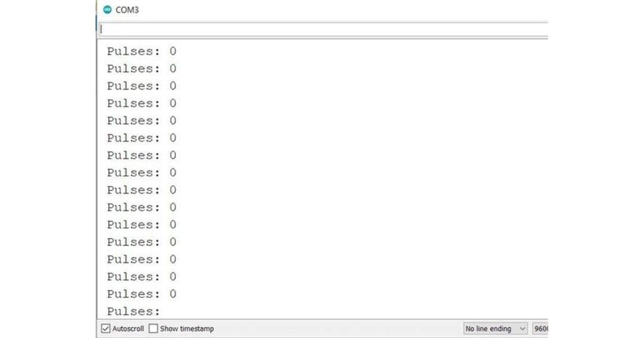Enable the Show timestamp checkbox
This screenshot has height=338, width=644.
pyautogui.click(x=153, y=329)
